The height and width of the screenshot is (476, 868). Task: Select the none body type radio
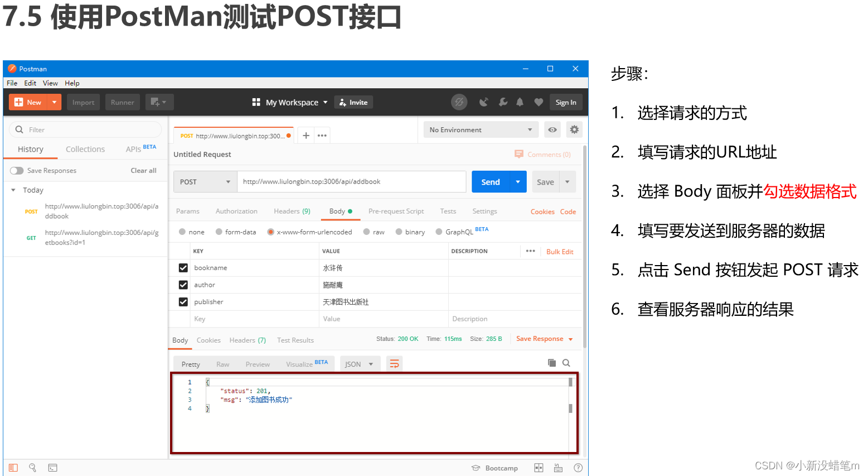pos(182,232)
